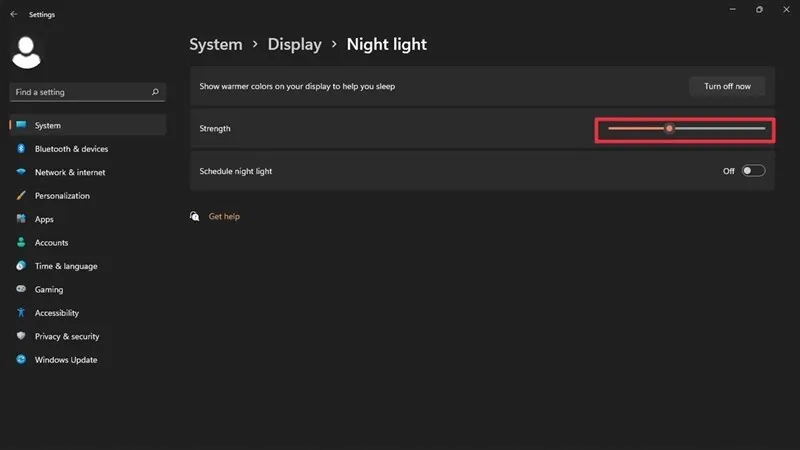Click the Bluetooth icon in sidebar

pos(21,148)
